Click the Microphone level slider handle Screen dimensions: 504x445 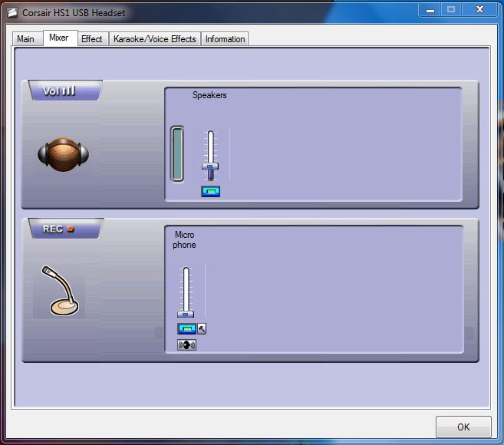coord(186,314)
